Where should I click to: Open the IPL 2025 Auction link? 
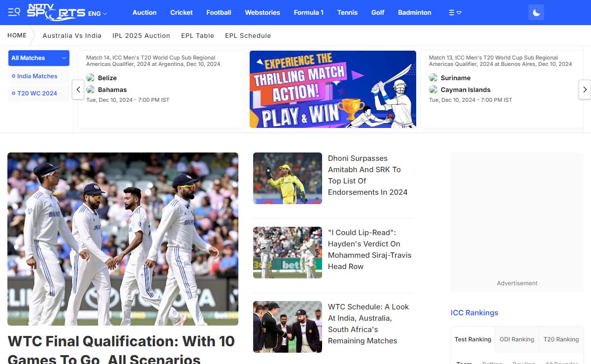(141, 36)
